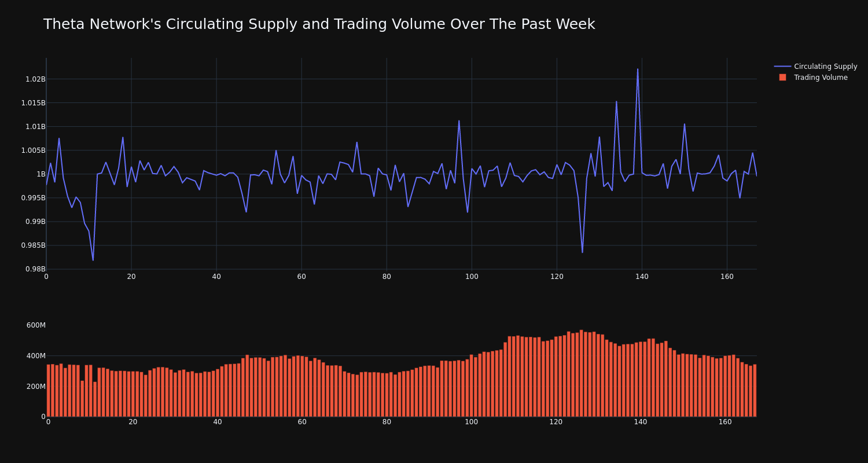Click the 0.985B y-axis label

pyautogui.click(x=33, y=245)
